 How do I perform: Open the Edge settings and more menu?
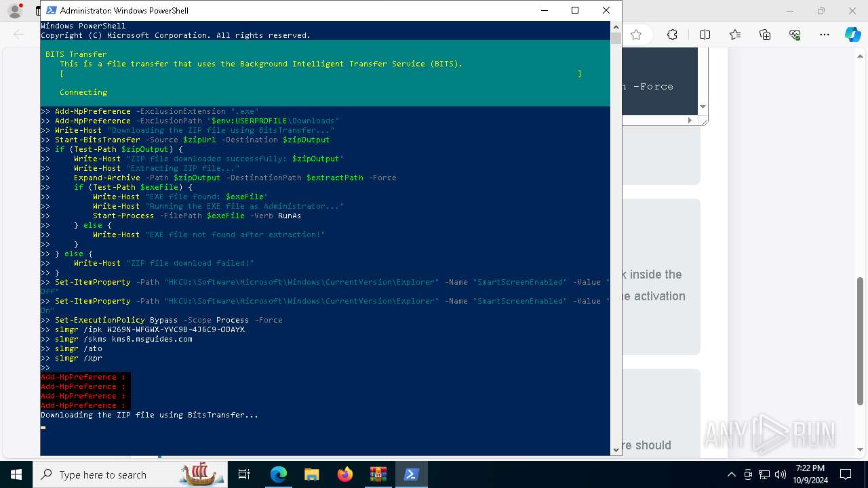pyautogui.click(x=825, y=35)
